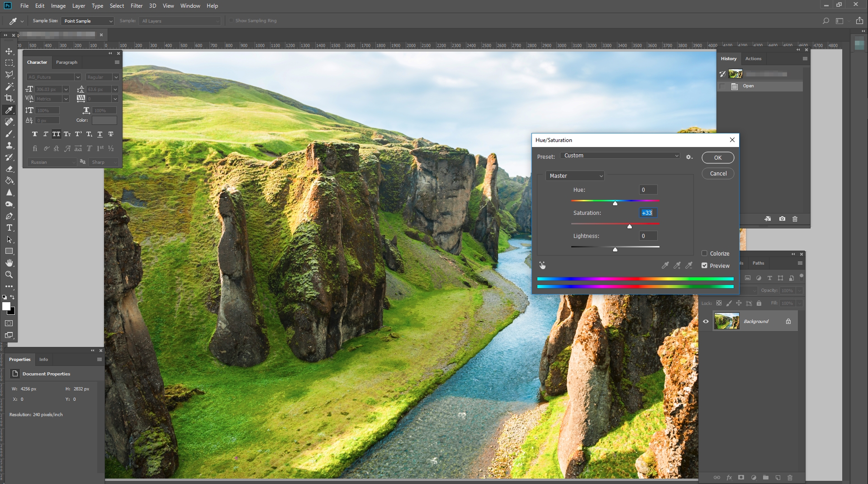Viewport: 868px width, 484px height.
Task: Click the Add to Sample eyedropper in the dialog
Action: (x=677, y=266)
